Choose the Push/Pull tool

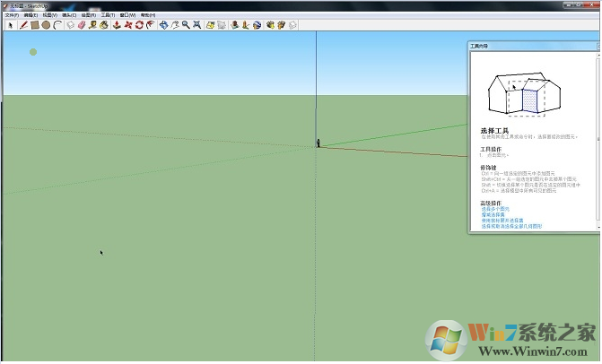click(x=117, y=25)
